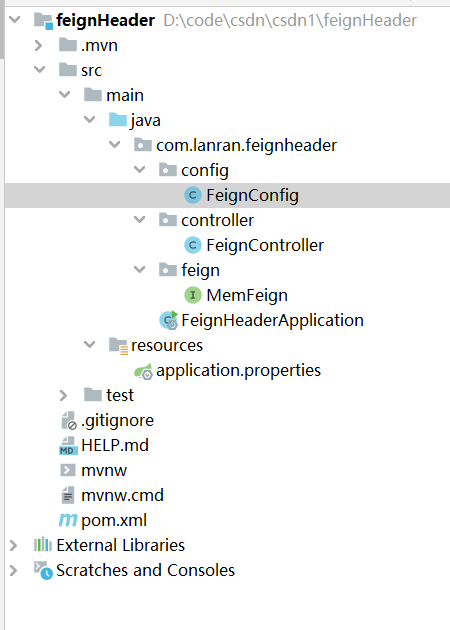Collapse the com.lanran.feignheader package
The image size is (450, 630).
coord(115,145)
